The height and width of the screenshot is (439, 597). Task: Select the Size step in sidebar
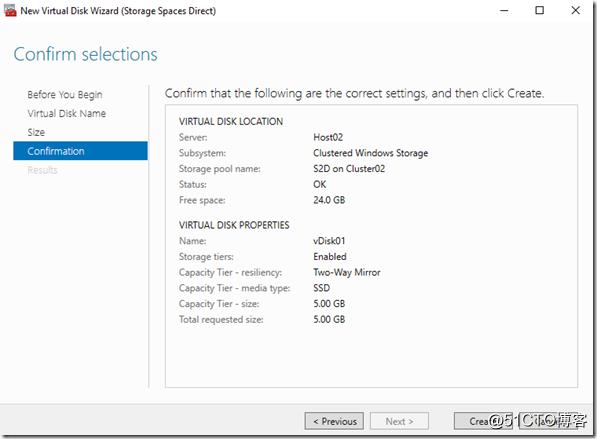tap(36, 132)
